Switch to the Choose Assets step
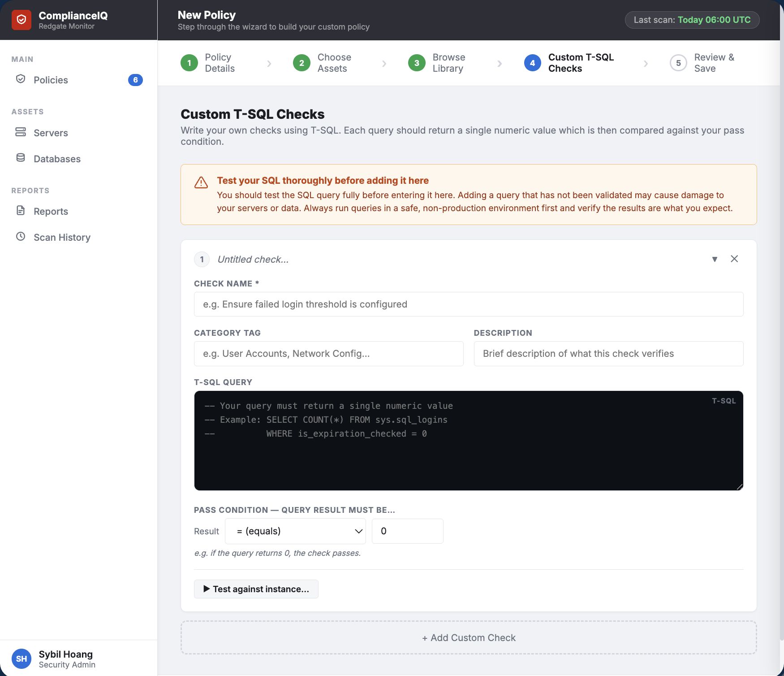 (302, 63)
